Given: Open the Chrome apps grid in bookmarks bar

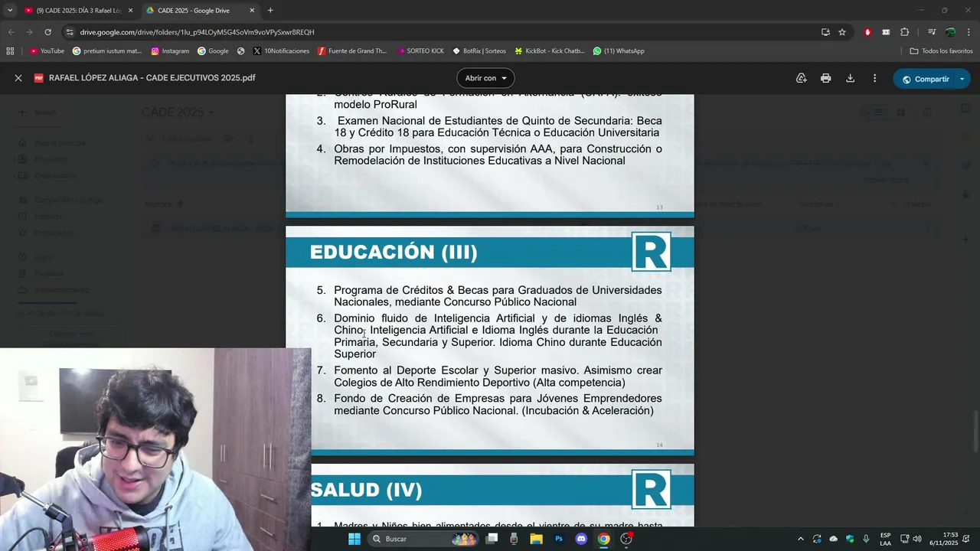Looking at the screenshot, I should pyautogui.click(x=10, y=51).
